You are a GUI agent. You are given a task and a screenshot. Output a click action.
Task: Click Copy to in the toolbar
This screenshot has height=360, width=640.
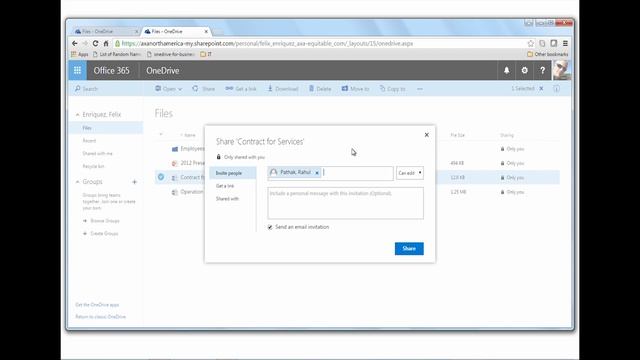(392, 89)
